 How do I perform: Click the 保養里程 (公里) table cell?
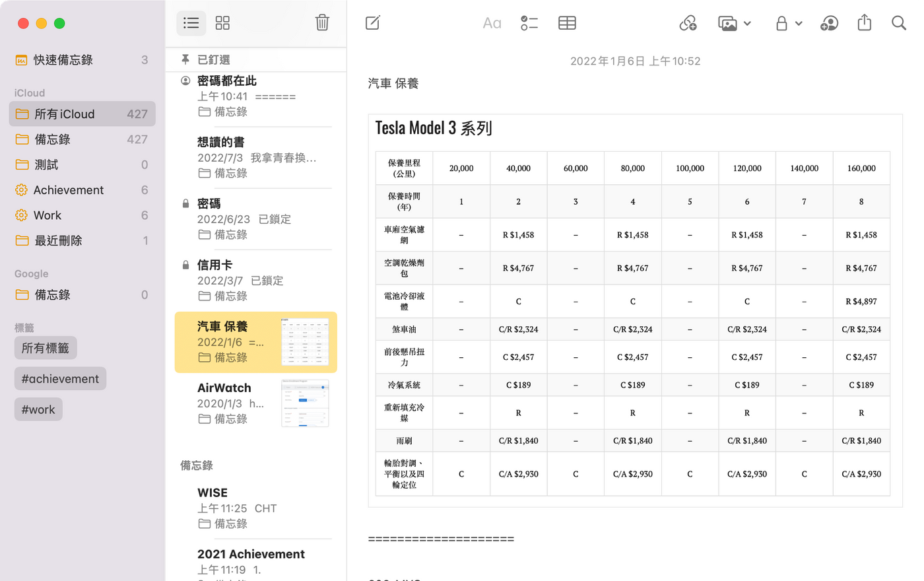[x=404, y=168]
